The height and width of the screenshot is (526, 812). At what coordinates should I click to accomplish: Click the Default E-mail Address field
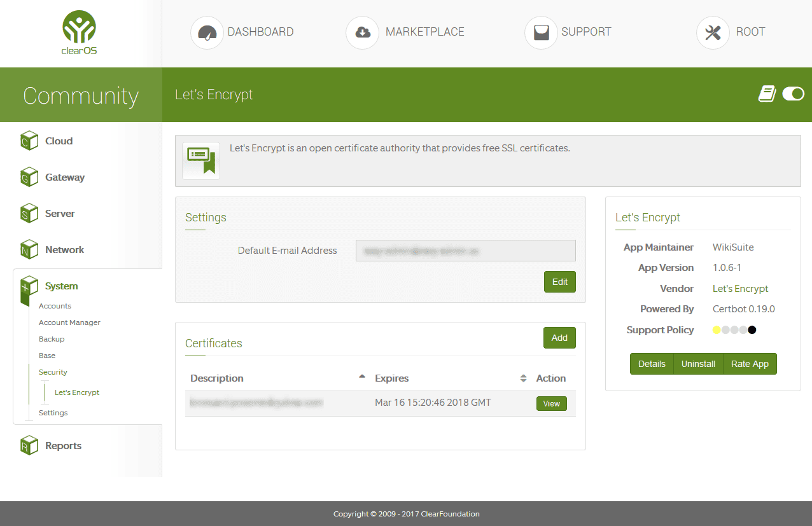[466, 251]
